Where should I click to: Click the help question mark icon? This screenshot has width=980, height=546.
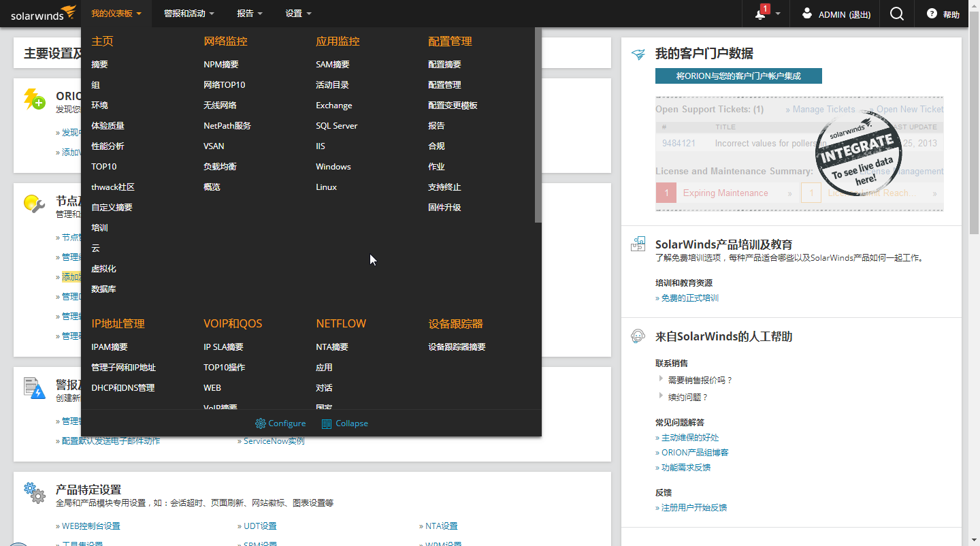[932, 14]
